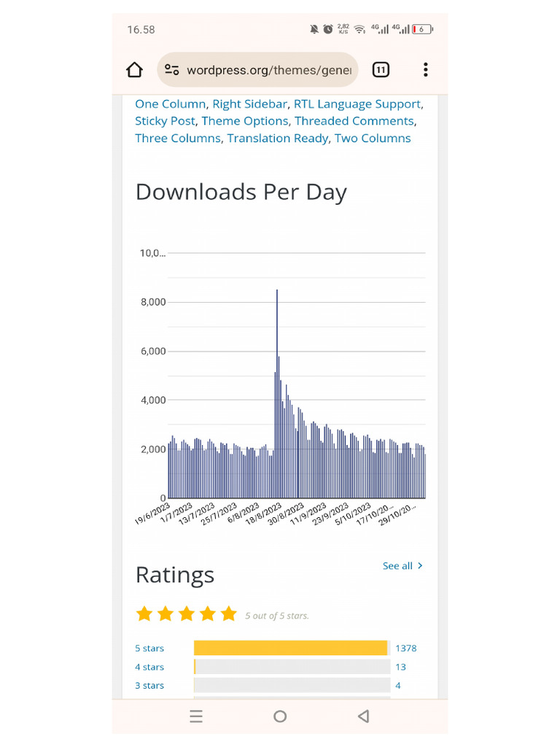The height and width of the screenshot is (747, 560).
Task: Open the One Column tag link
Action: point(171,104)
